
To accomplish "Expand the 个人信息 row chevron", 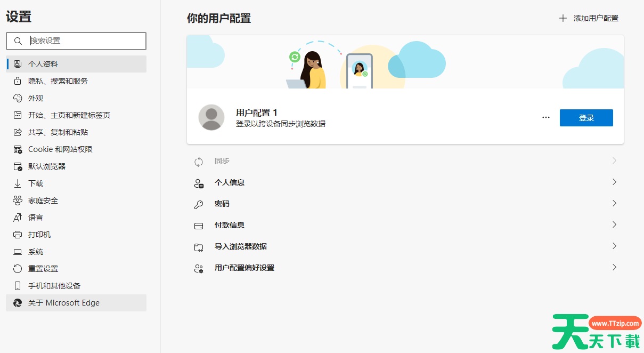I will pyautogui.click(x=614, y=182).
